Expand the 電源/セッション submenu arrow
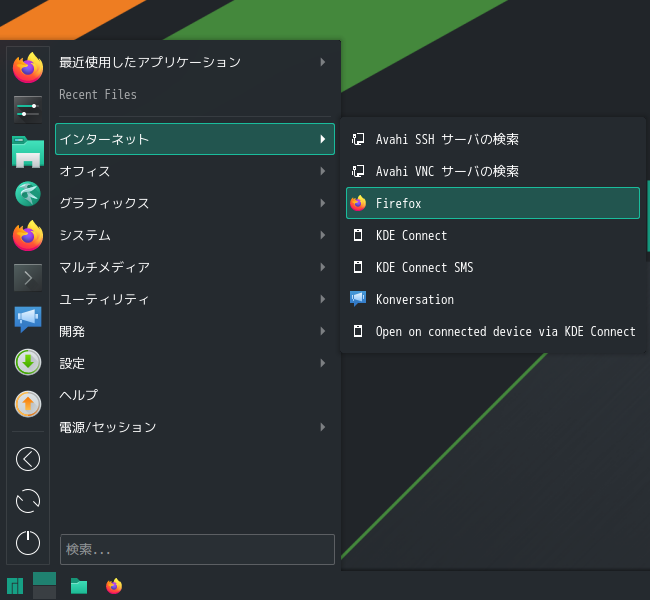Viewport: 650px width, 600px height. (x=323, y=427)
